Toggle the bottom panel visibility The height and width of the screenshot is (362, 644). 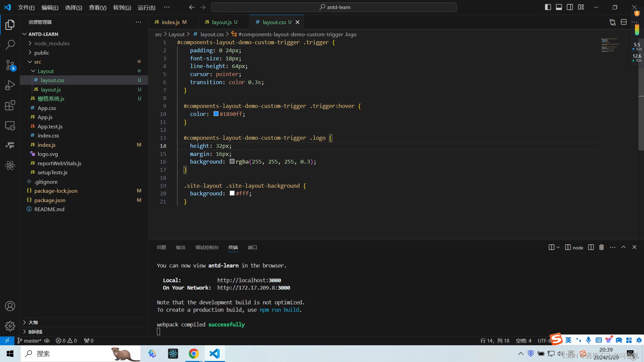point(559,7)
